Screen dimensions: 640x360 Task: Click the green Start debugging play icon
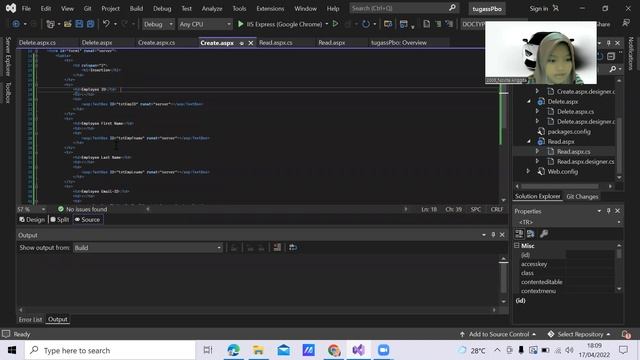pyautogui.click(x=240, y=24)
